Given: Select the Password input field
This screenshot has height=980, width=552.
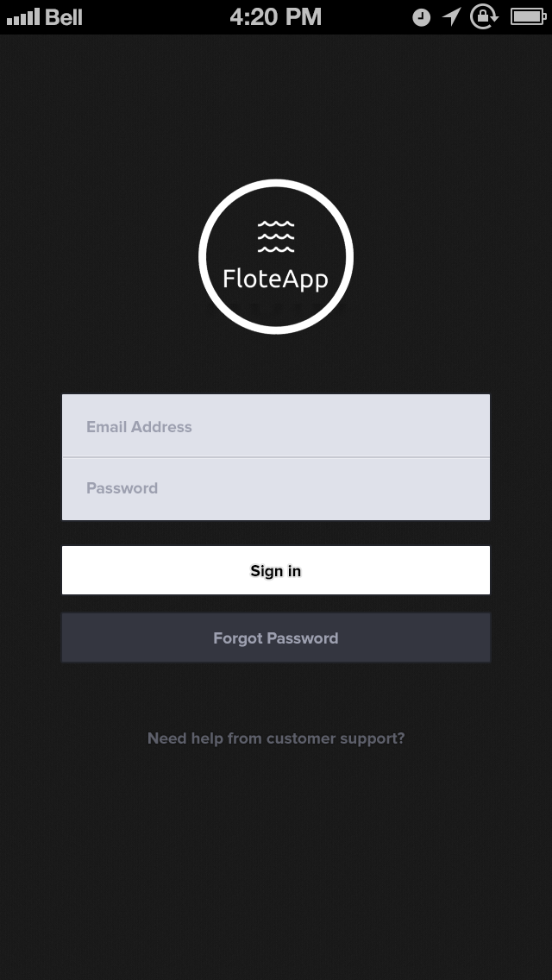Looking at the screenshot, I should [275, 488].
